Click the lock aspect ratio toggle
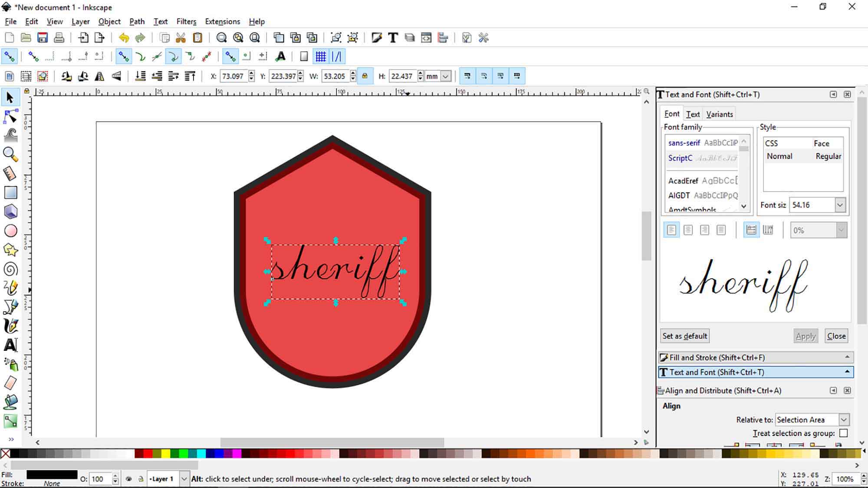 (x=364, y=76)
